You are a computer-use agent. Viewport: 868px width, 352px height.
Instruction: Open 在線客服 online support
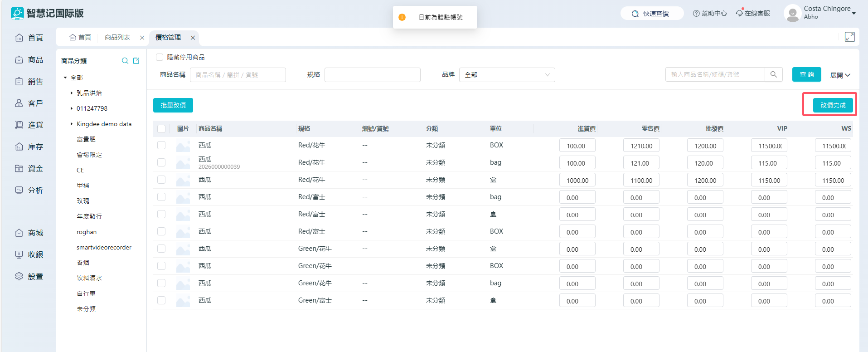click(x=753, y=14)
